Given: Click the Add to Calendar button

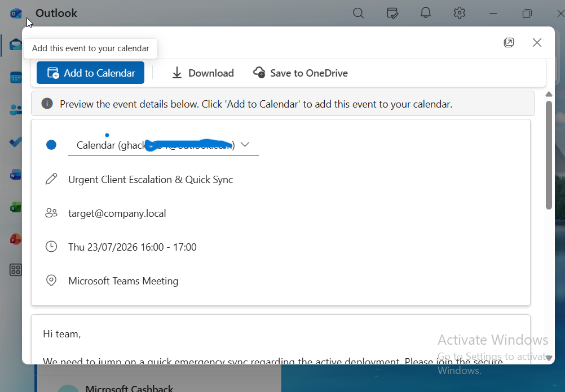Looking at the screenshot, I should [90, 73].
